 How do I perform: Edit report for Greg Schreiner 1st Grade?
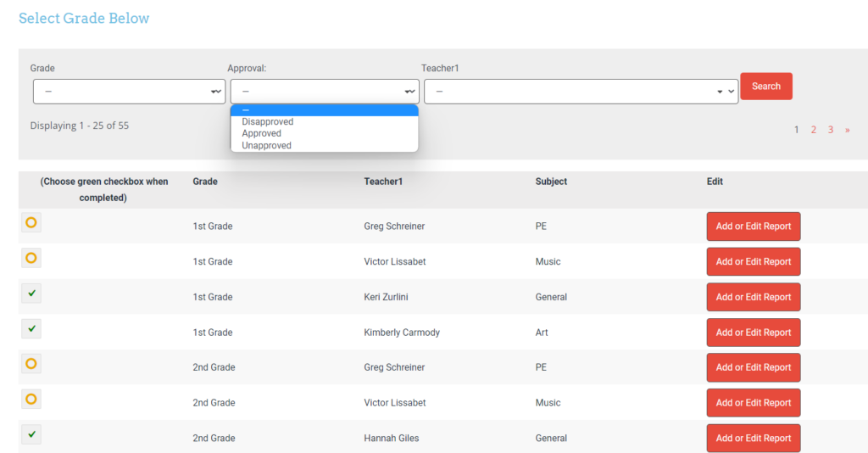[x=753, y=226]
